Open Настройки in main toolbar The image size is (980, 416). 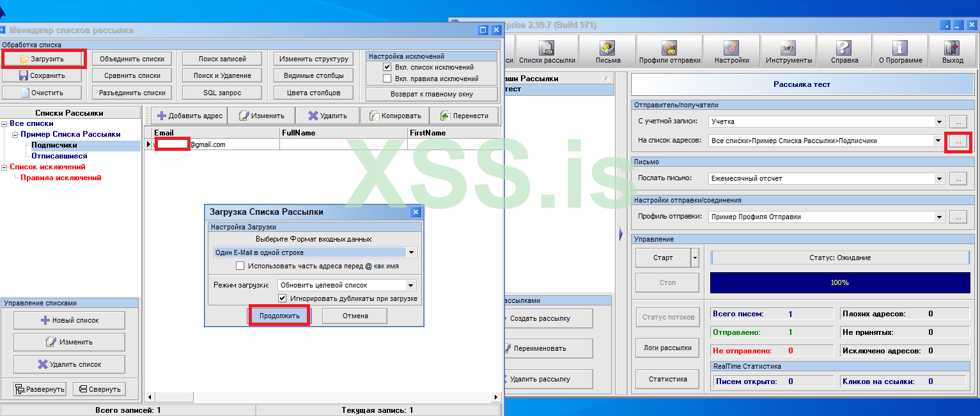[732, 50]
